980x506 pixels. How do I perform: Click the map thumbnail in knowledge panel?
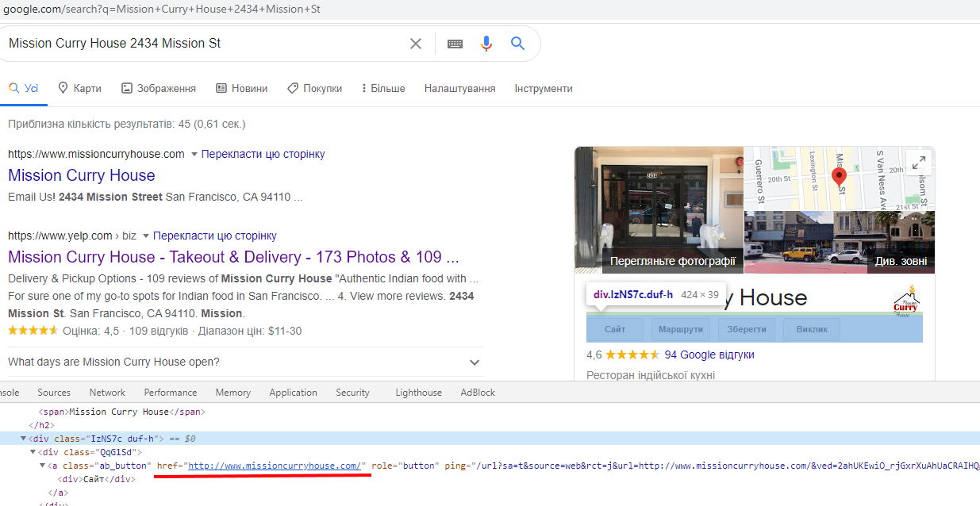[x=840, y=178]
